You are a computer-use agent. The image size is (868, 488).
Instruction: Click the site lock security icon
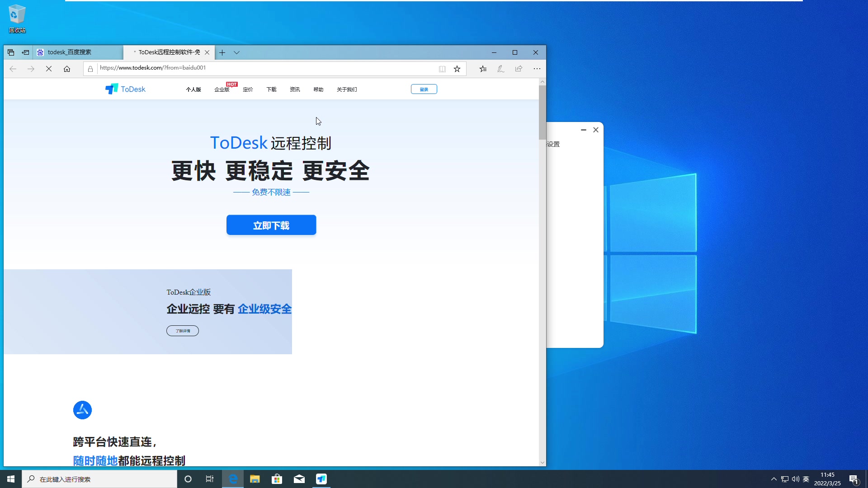(90, 69)
